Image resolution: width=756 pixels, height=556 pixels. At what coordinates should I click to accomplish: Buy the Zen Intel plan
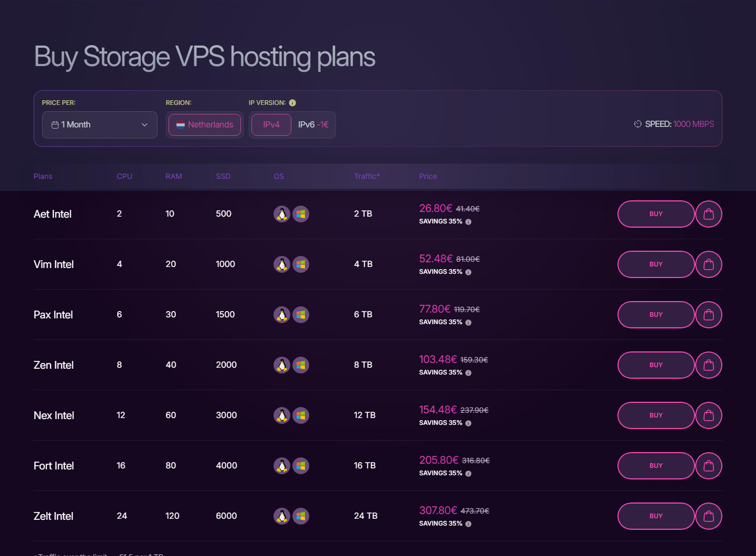click(x=656, y=365)
